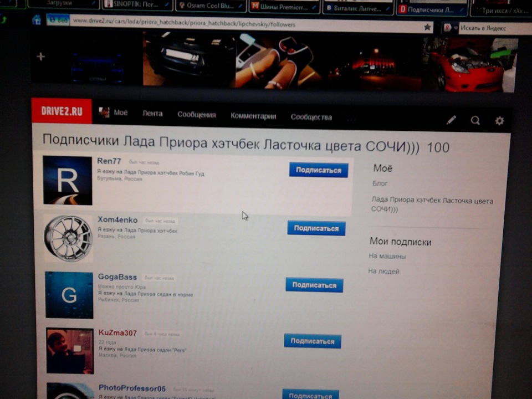
Task: Open the На машины subscriptions link
Action: tap(387, 256)
